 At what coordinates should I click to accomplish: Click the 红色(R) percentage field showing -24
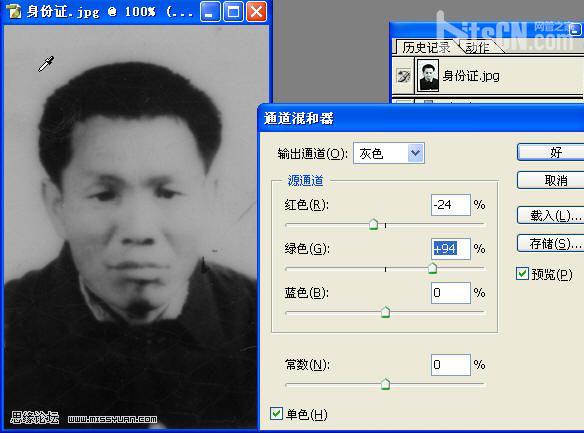451,205
